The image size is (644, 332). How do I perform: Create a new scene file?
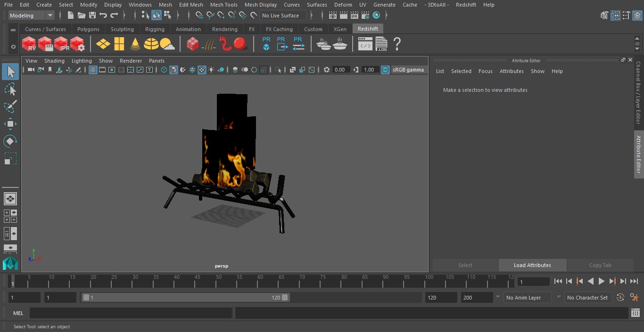pyautogui.click(x=70, y=16)
